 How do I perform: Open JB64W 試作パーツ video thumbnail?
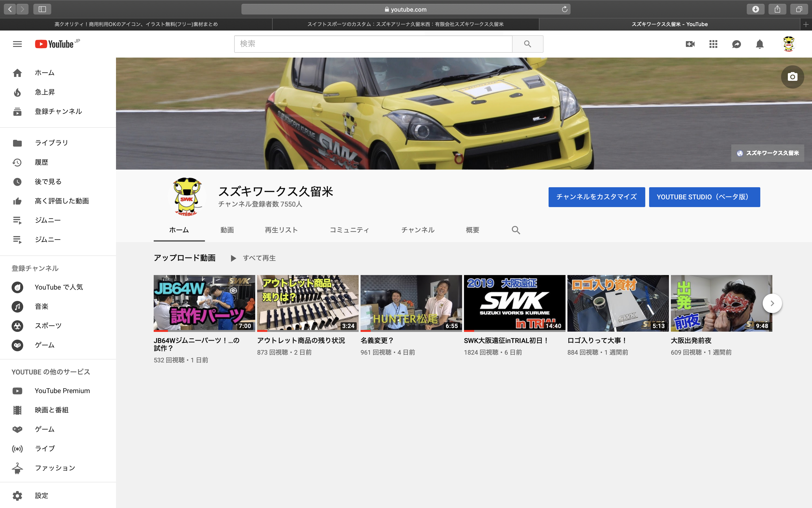(204, 303)
